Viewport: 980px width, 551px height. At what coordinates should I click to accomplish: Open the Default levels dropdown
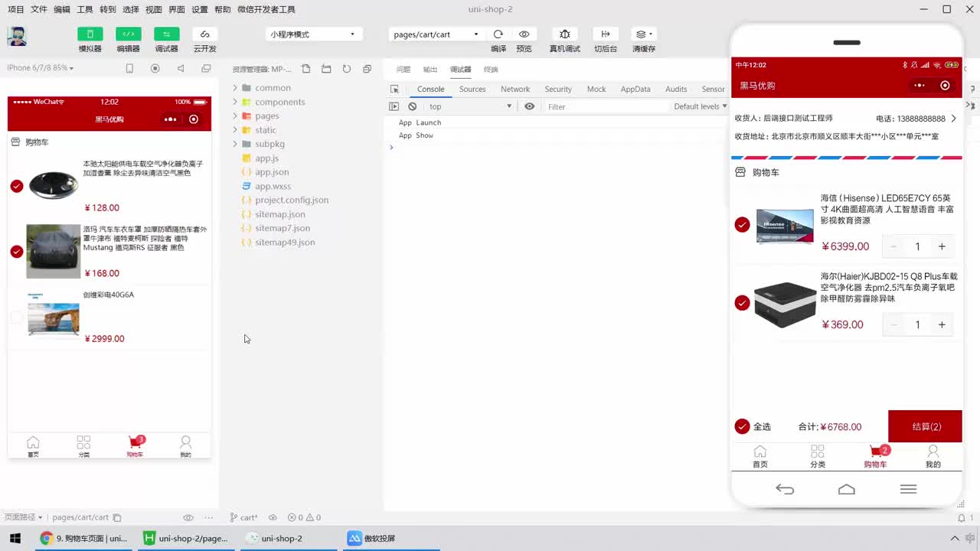tap(700, 106)
